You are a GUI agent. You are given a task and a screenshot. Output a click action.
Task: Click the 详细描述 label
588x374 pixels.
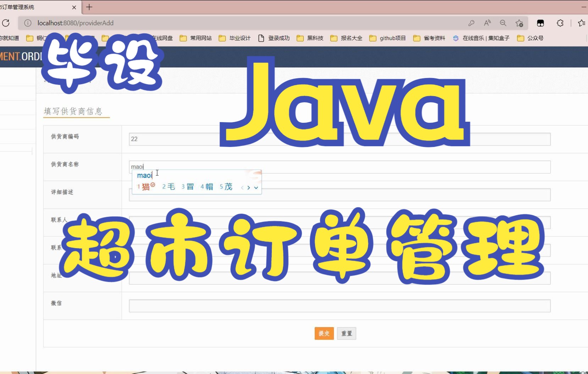coord(62,192)
